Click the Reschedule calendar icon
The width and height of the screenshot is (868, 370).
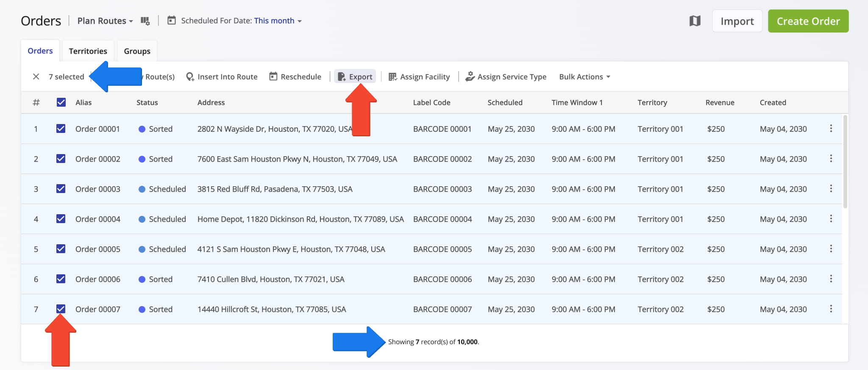pos(273,76)
